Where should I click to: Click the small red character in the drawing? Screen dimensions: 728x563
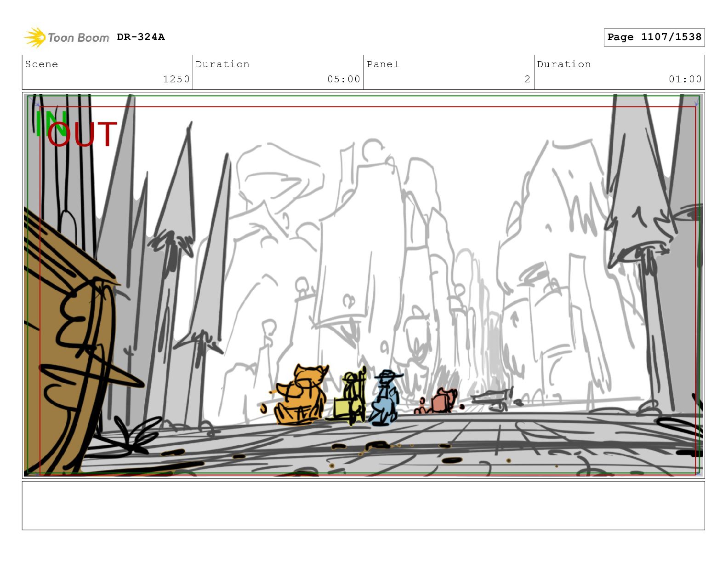point(439,402)
